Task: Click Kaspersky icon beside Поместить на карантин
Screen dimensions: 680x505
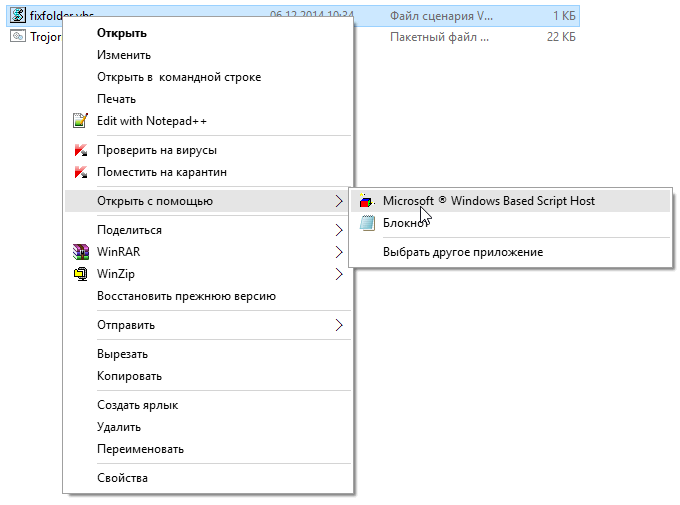Action: point(81,172)
